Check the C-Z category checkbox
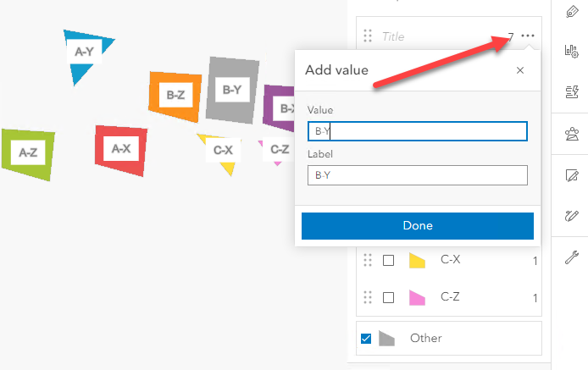The height and width of the screenshot is (370, 588). [389, 298]
